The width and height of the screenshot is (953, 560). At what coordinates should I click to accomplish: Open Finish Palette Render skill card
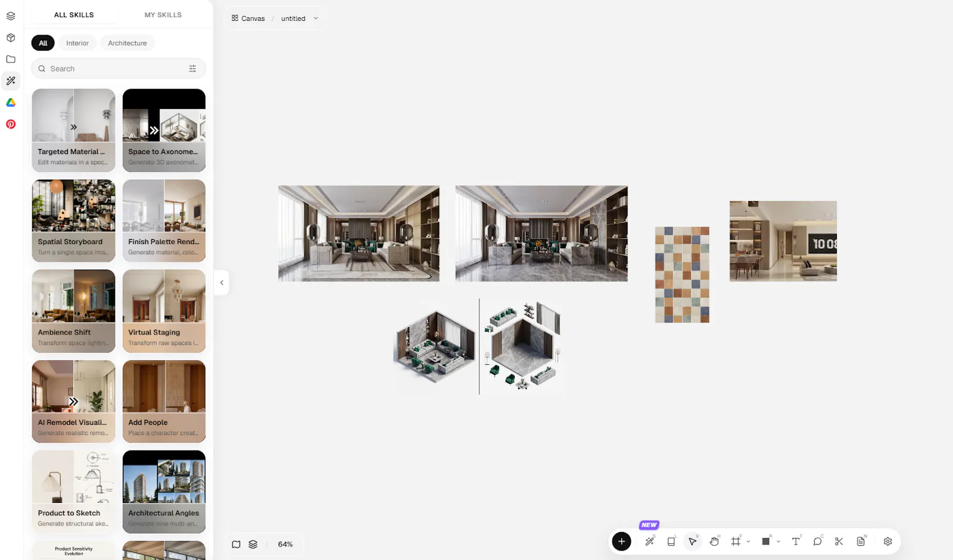[x=164, y=221]
